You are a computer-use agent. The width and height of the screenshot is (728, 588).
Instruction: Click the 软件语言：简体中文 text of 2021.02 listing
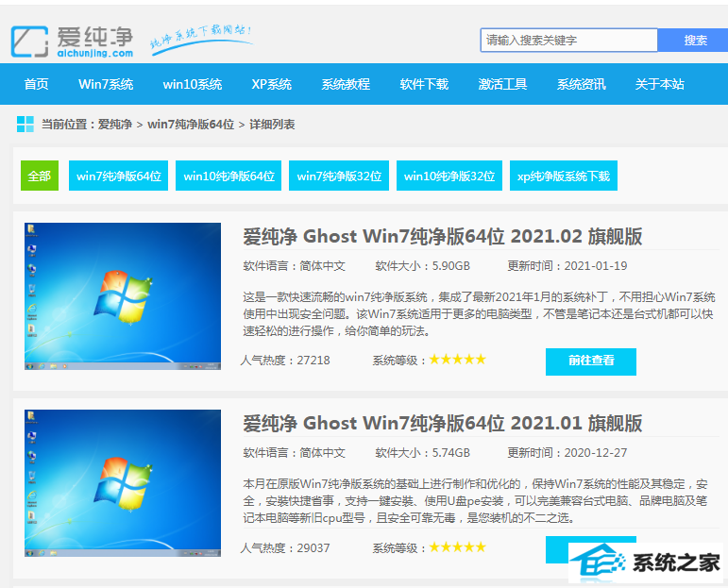(295, 266)
